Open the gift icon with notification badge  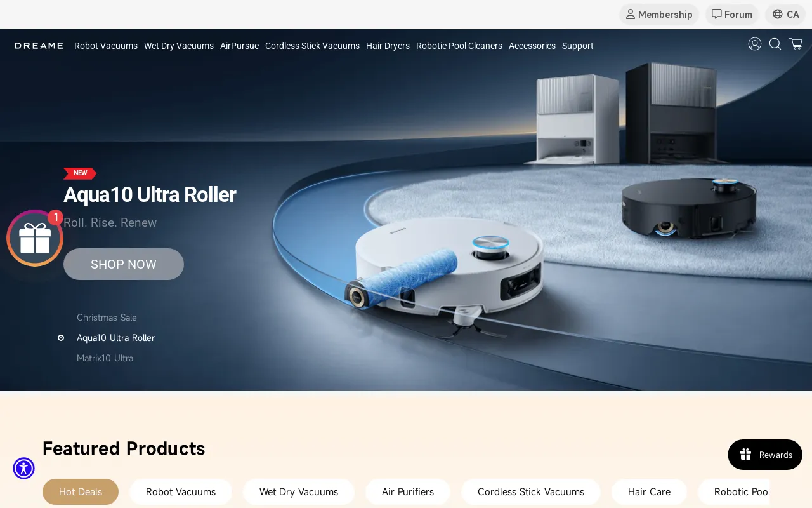coord(34,237)
